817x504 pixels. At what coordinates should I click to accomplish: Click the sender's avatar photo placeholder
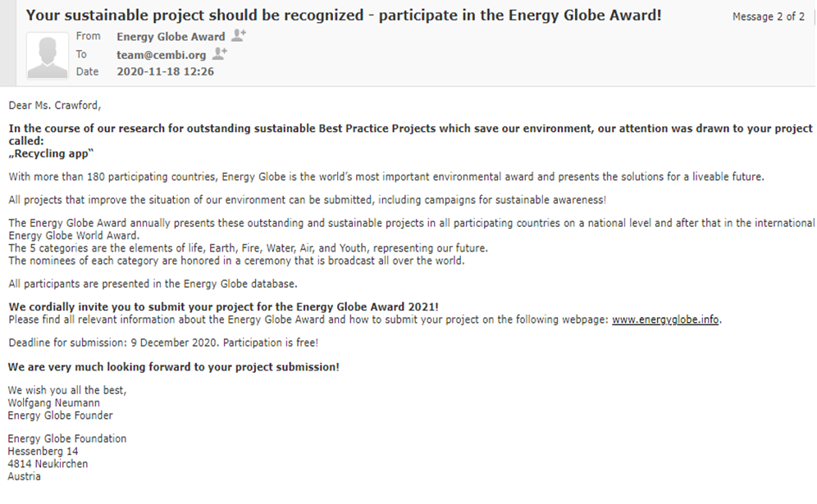[48, 55]
